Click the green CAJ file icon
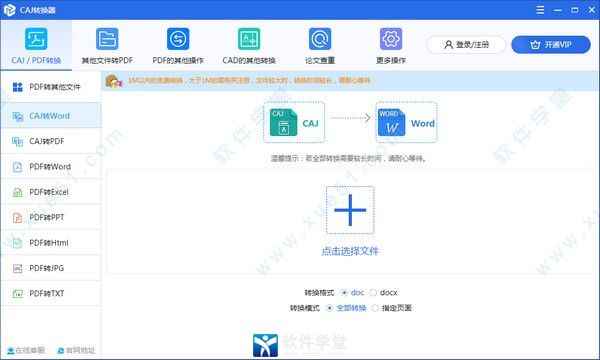This screenshot has height=360, width=600. pyautogui.click(x=283, y=122)
